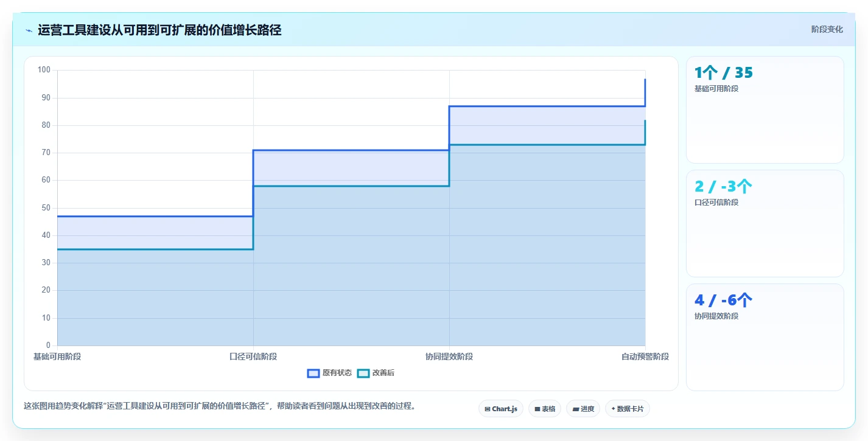Image resolution: width=868 pixels, height=441 pixels.
Task: Click the 阶段变化 label in header
Action: (827, 29)
